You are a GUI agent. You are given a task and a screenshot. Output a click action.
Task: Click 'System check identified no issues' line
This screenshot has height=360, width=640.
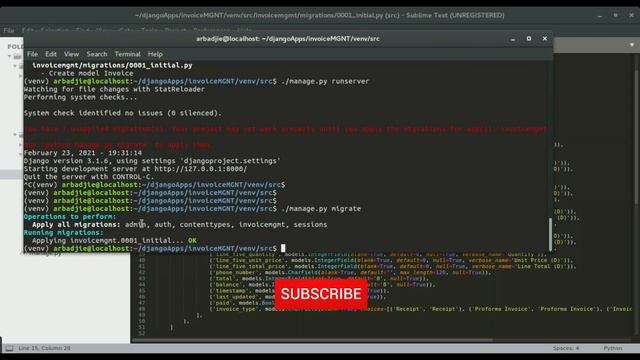click(122, 113)
